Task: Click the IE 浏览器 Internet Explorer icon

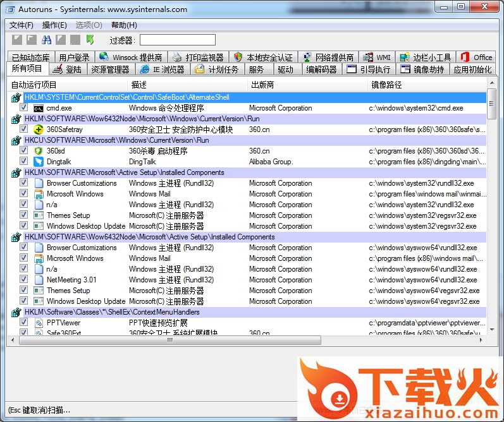Action: tap(145, 69)
